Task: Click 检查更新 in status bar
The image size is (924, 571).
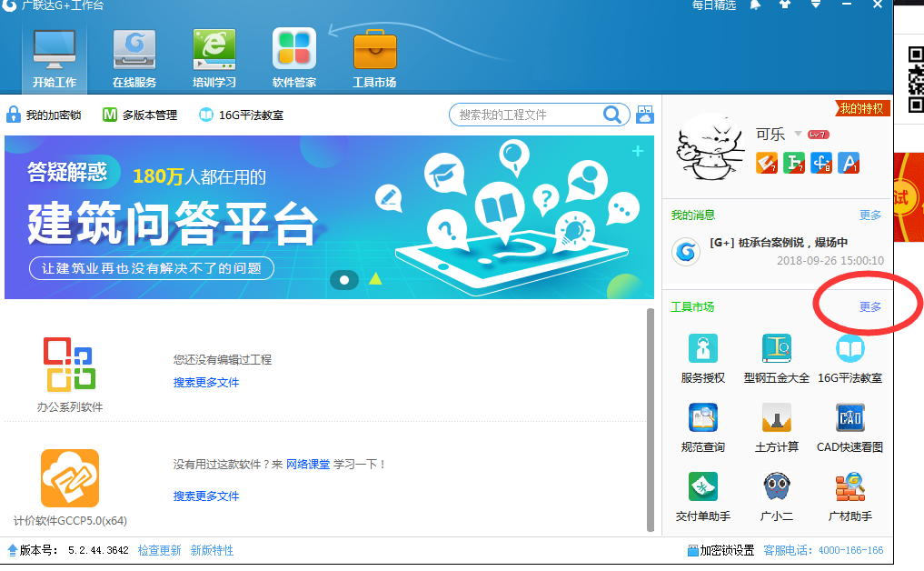Action: (160, 550)
